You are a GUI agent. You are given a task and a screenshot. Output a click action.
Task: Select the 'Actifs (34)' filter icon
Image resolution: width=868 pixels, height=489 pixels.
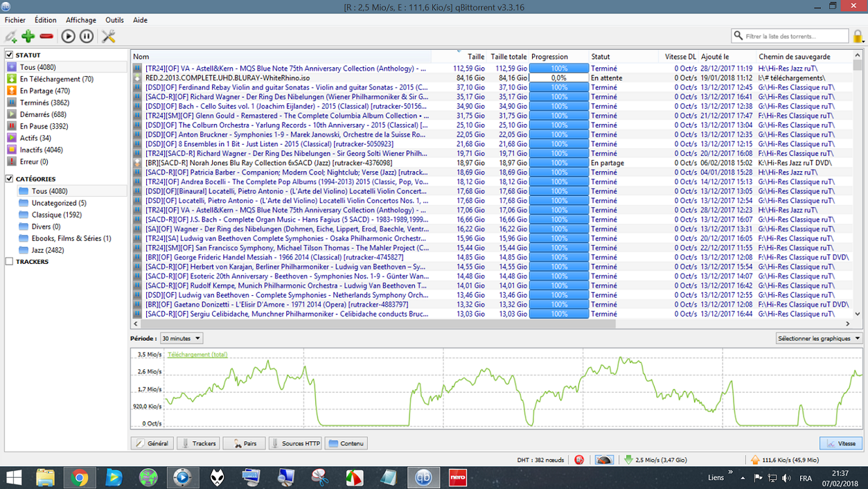[12, 138]
